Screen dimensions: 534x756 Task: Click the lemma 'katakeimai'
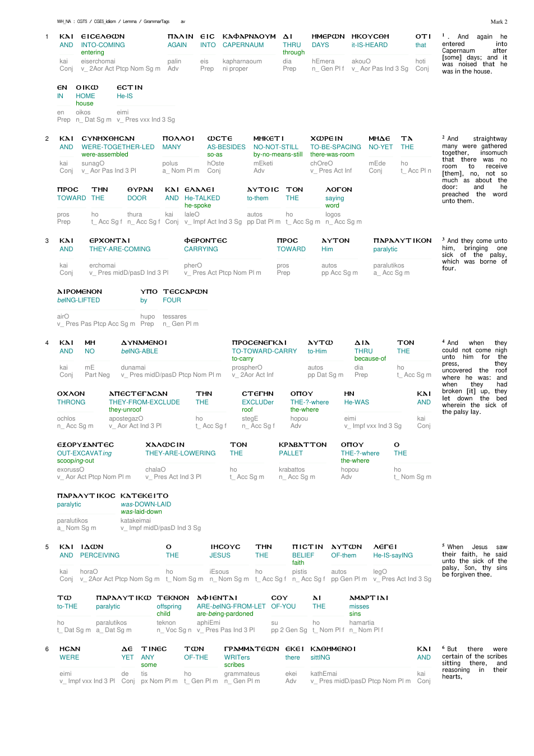[x=136, y=521]
